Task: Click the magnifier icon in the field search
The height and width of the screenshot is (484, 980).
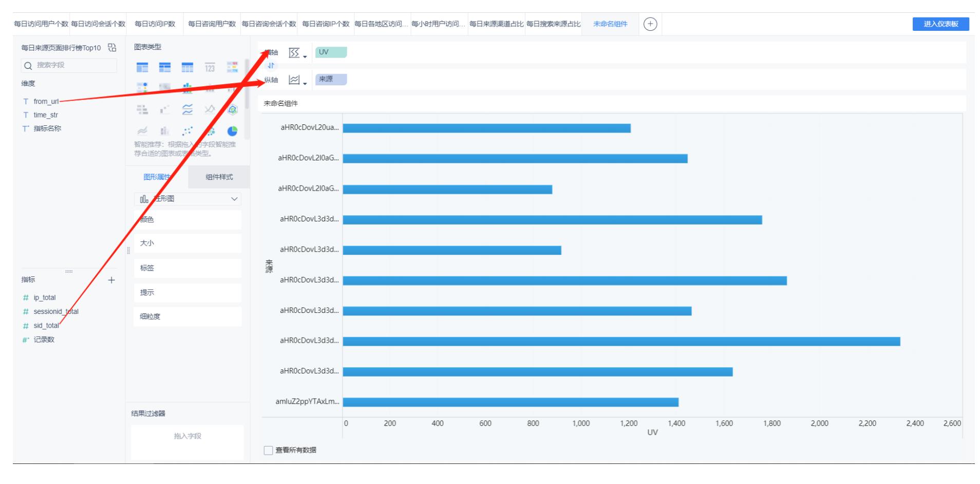Action: 28,65
